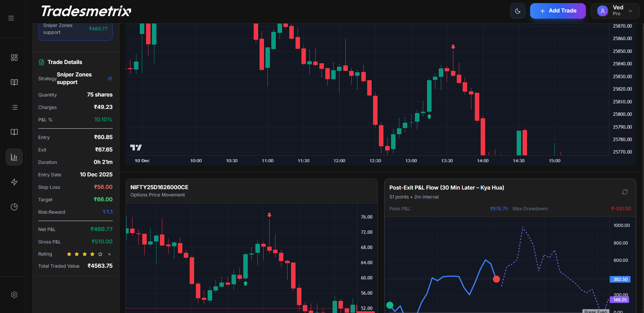Open the pie chart reports sidebar icon
The image size is (644, 313).
click(x=14, y=207)
